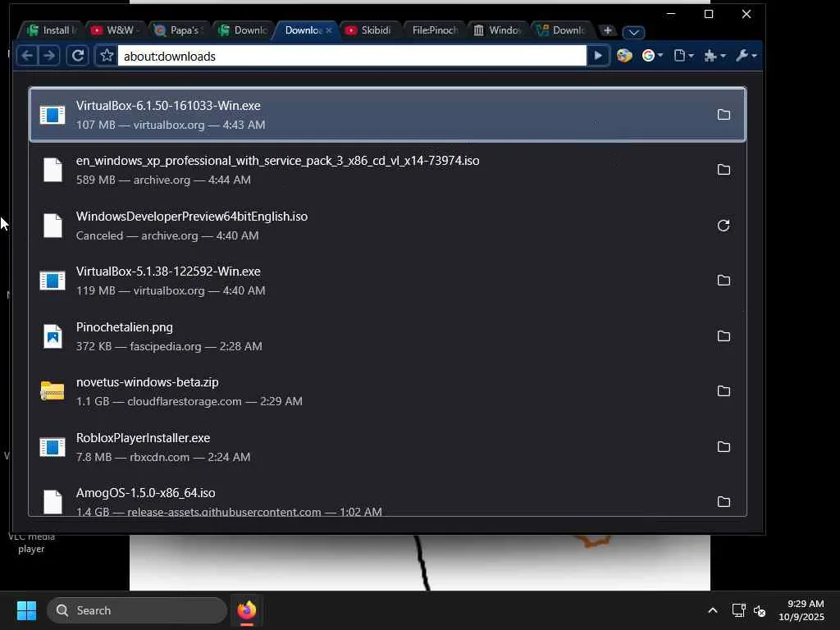This screenshot has width=840, height=630.
Task: Go back using the back arrow
Action: click(27, 55)
